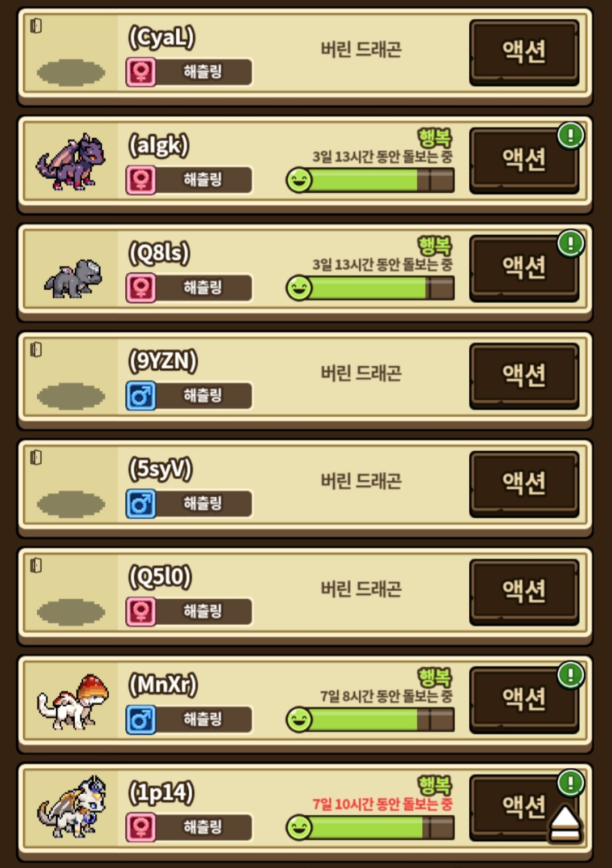Viewport: 612px width, 868px height.
Task: Click the male gender icon for 9YZN
Action: [x=141, y=396]
